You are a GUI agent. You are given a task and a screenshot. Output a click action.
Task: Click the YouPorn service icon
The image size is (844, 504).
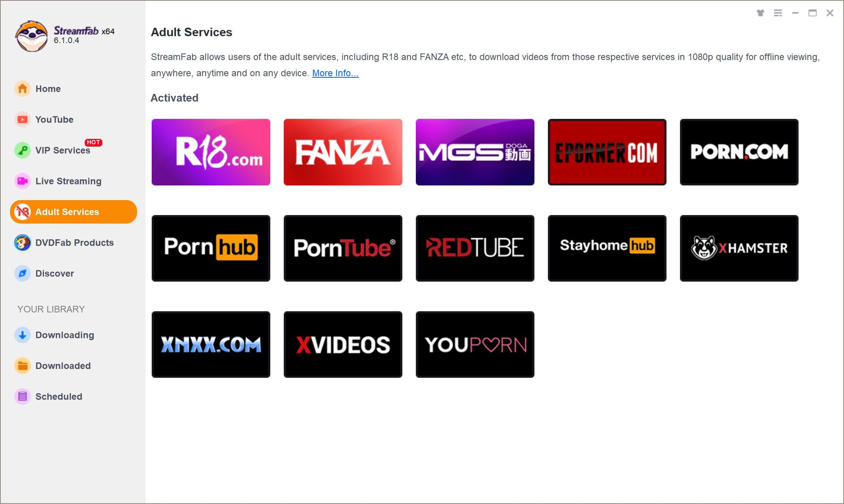tap(474, 344)
